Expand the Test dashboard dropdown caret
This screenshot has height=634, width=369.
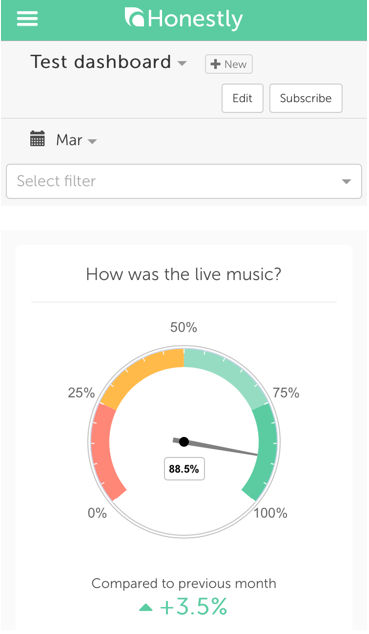click(182, 63)
